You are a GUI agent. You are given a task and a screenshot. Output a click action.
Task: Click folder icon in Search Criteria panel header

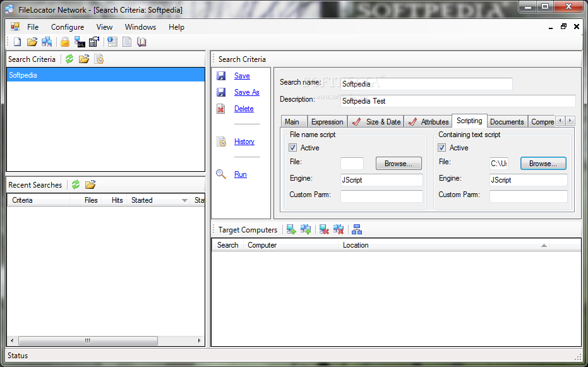tap(83, 59)
